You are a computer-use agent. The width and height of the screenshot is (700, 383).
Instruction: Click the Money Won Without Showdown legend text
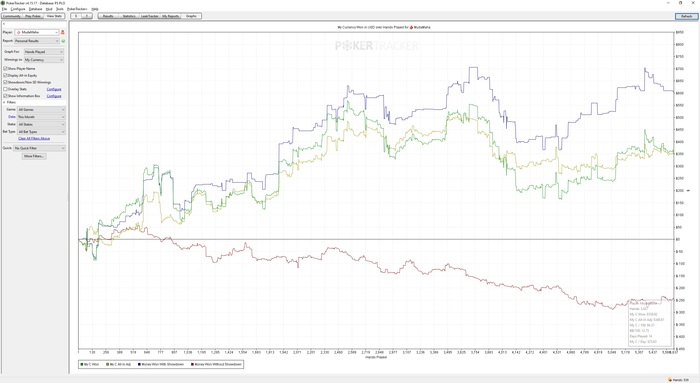pyautogui.click(x=218, y=364)
